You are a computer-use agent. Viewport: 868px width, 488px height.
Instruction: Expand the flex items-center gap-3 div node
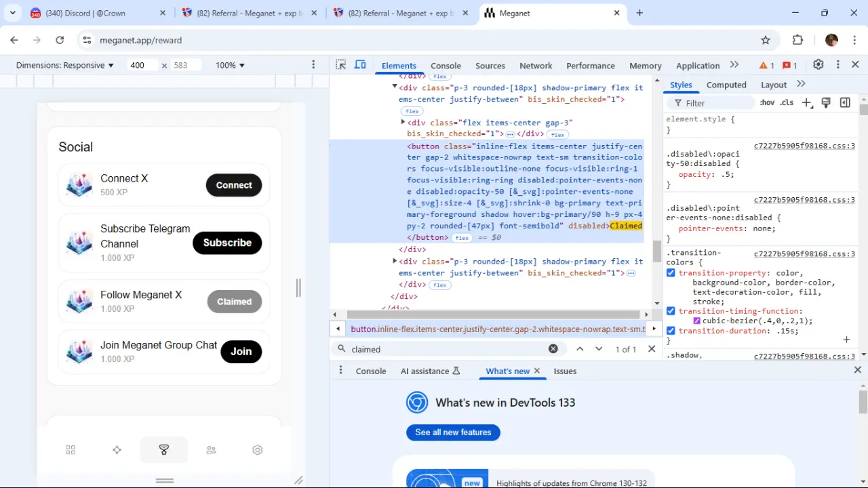point(403,122)
